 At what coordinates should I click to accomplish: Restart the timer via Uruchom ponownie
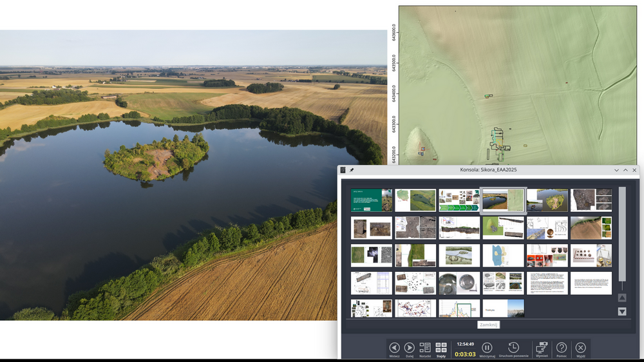tap(513, 348)
